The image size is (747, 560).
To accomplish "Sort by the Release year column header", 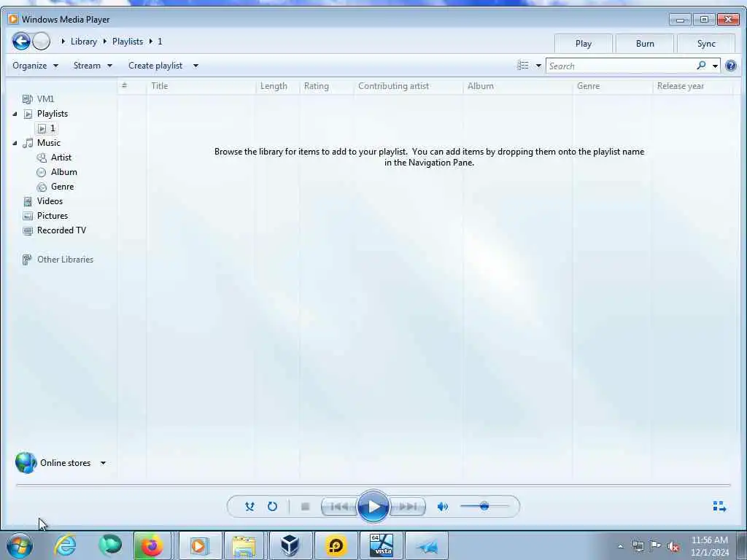I will coord(681,86).
